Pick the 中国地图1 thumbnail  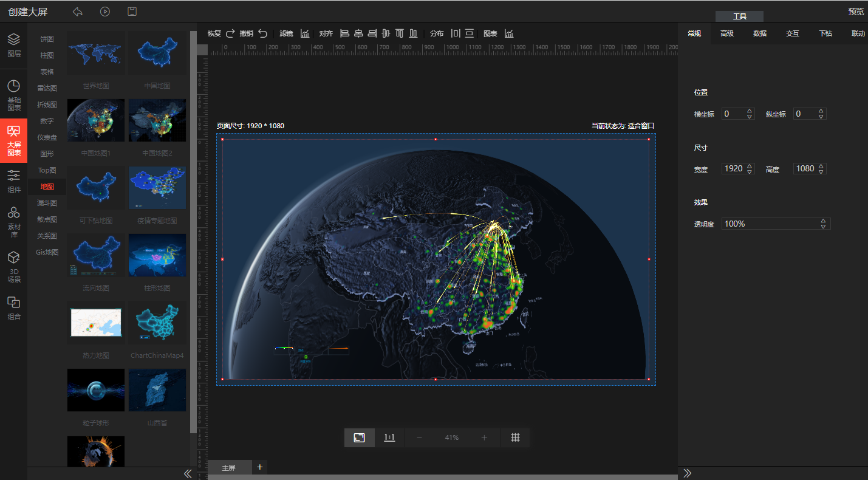(x=96, y=120)
